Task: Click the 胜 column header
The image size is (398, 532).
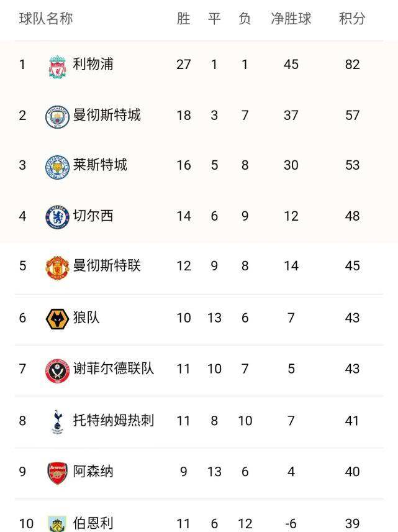Action: coord(183,19)
